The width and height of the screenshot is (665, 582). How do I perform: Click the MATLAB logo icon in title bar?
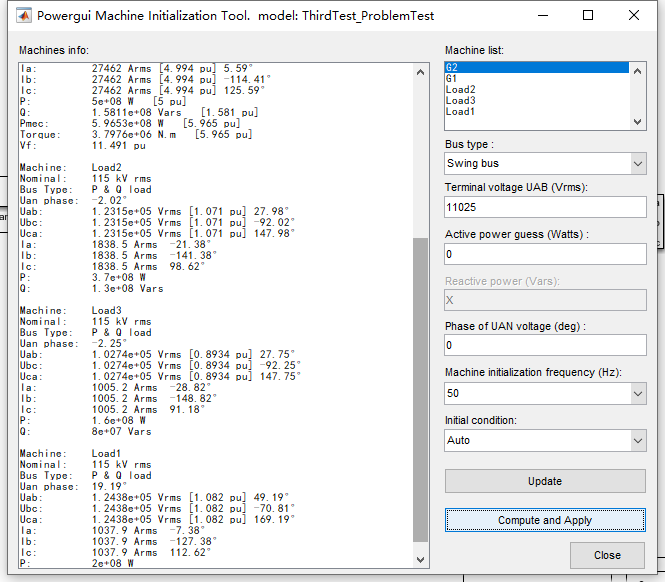click(24, 16)
